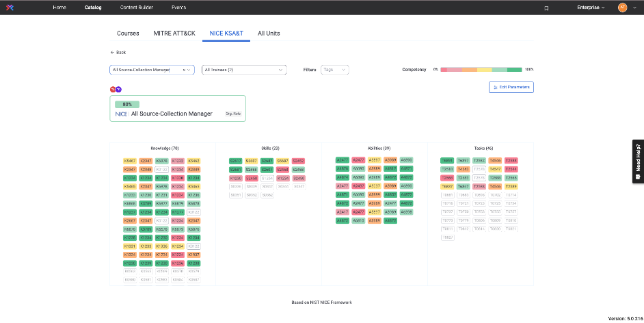
Task: Clear the role selection with the x icon
Action: (x=184, y=70)
